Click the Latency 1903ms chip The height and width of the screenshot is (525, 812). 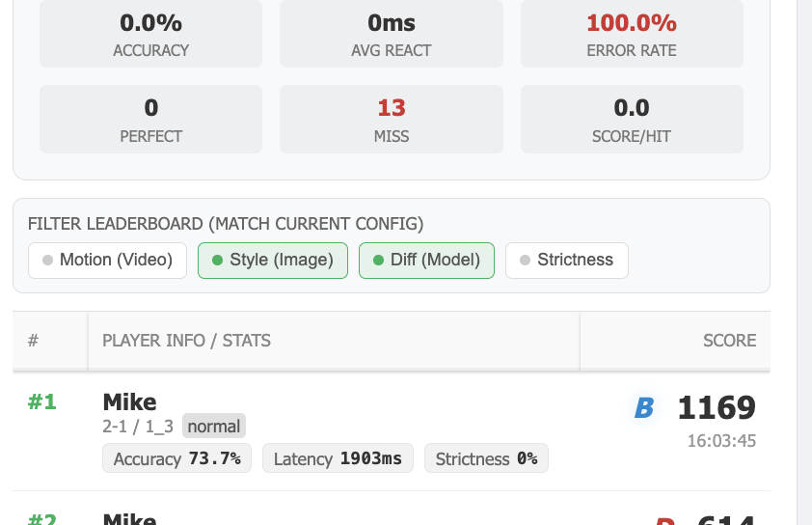[338, 458]
